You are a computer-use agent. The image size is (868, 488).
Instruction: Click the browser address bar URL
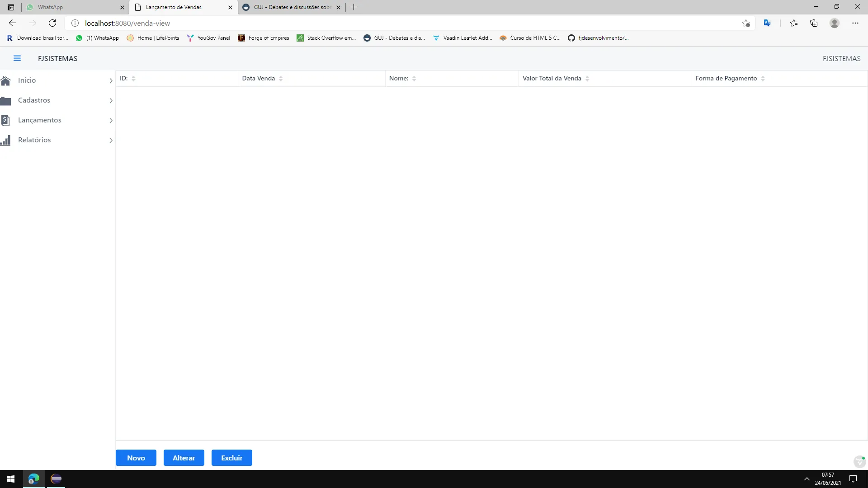pyautogui.click(x=127, y=23)
